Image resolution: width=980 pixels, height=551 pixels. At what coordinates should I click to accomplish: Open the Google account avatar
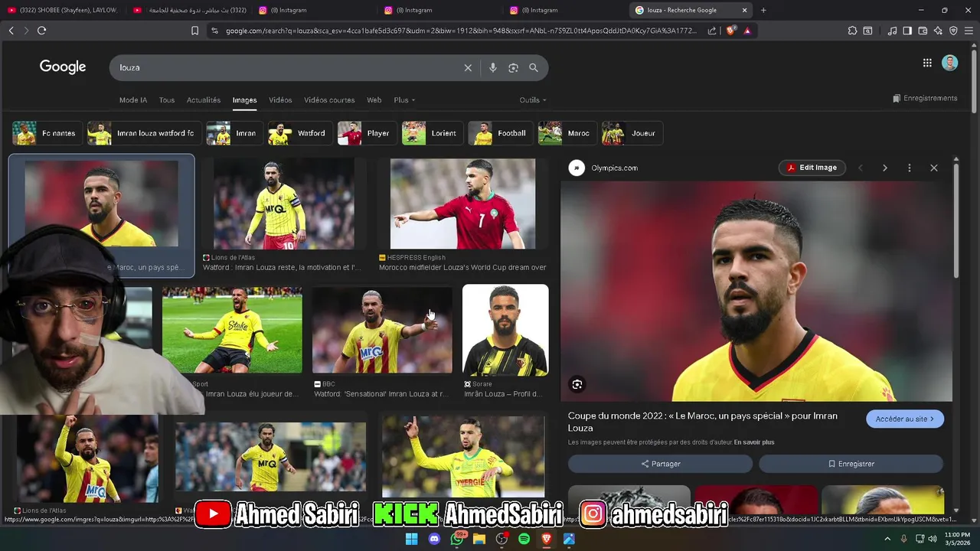(950, 64)
